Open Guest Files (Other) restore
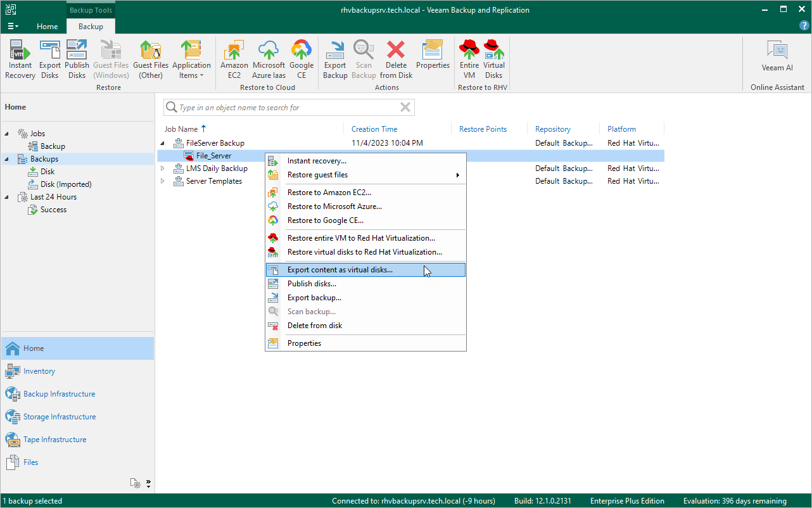The width and height of the screenshot is (812, 508). click(x=151, y=60)
